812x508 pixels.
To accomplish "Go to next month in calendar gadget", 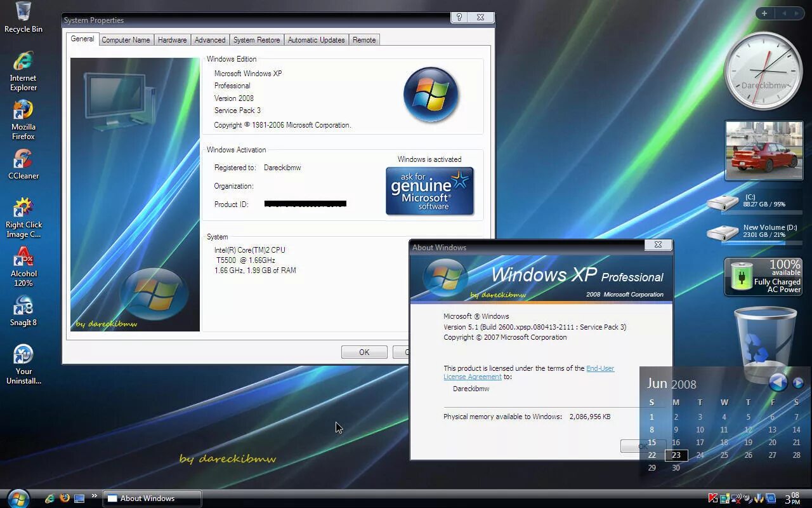I will click(x=798, y=383).
